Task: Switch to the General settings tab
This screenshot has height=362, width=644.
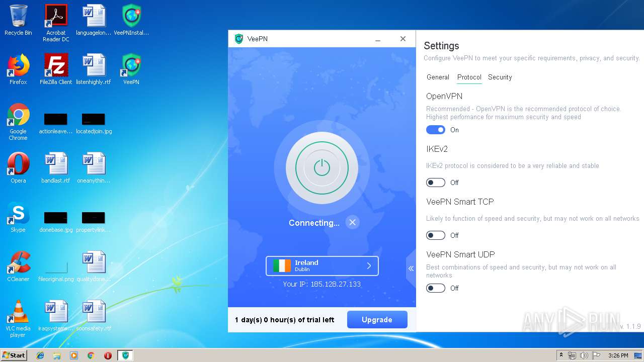Action: coord(438,77)
